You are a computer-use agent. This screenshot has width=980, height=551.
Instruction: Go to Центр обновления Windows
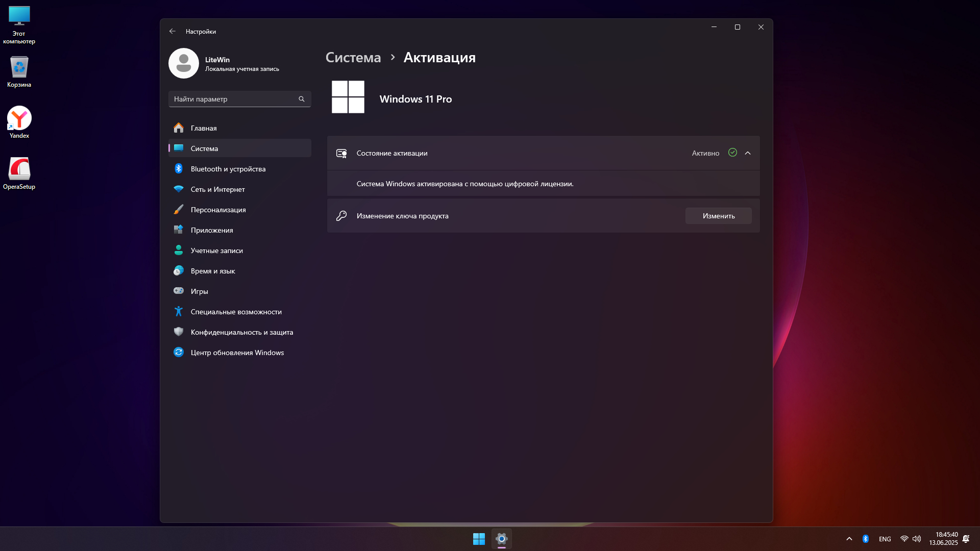(237, 353)
